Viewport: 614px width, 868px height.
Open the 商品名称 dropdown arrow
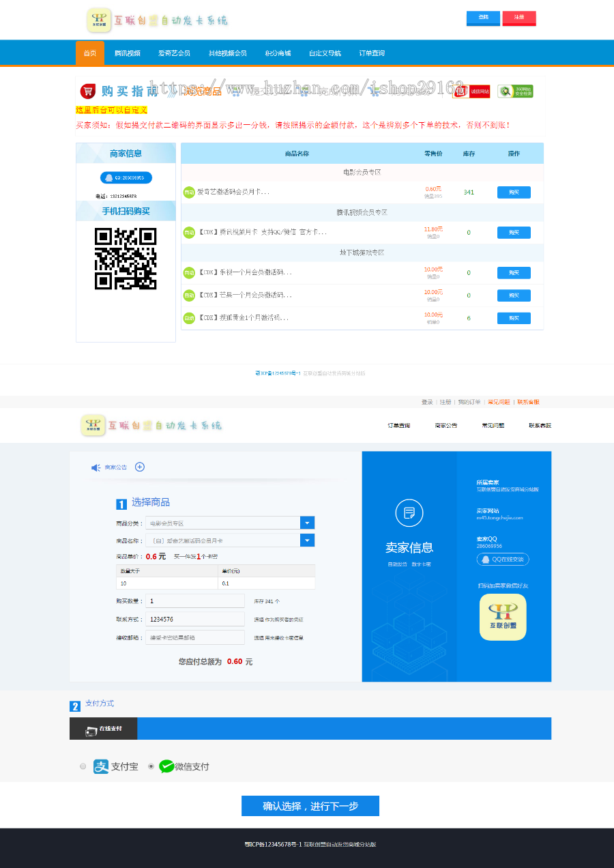308,540
